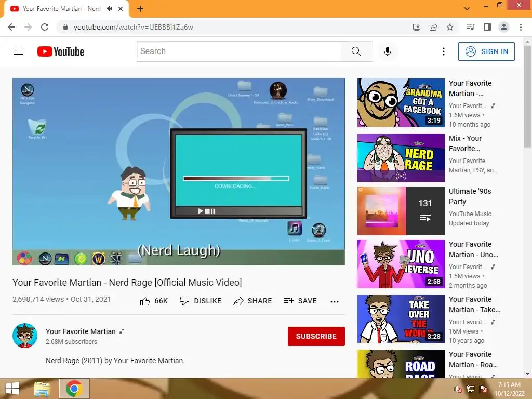The height and width of the screenshot is (399, 532).
Task: Open tab search chevron dropdown
Action: tap(467, 9)
